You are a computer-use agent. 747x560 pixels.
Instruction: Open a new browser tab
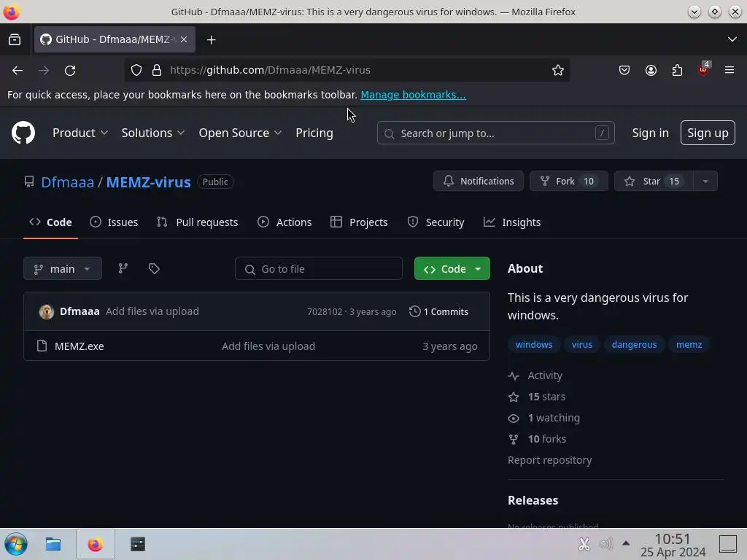point(211,39)
